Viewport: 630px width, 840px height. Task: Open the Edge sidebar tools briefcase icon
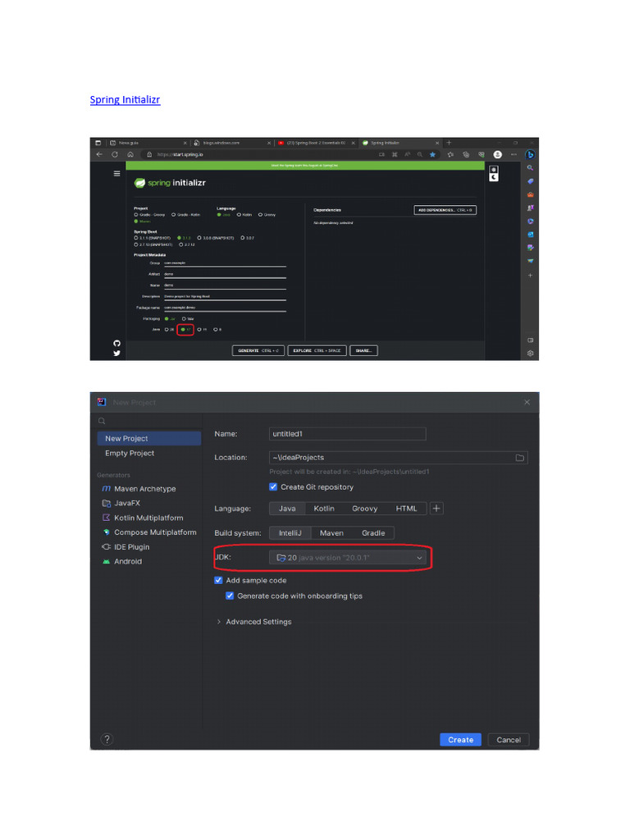click(531, 194)
